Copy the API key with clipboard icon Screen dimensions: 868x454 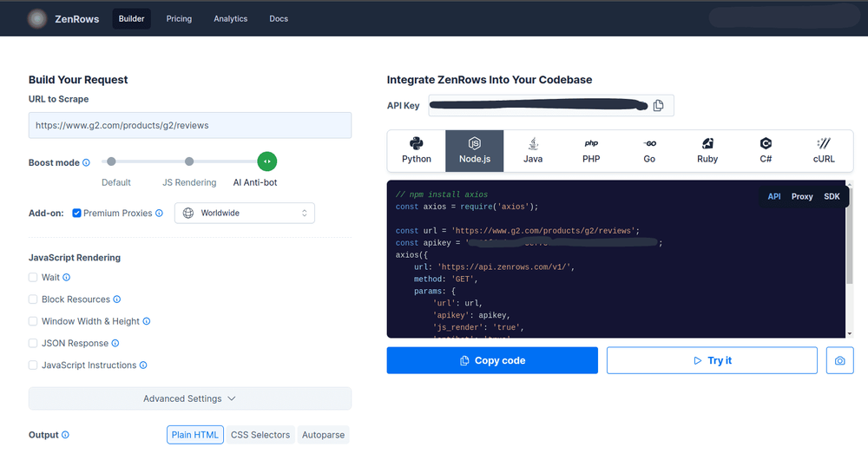(658, 106)
